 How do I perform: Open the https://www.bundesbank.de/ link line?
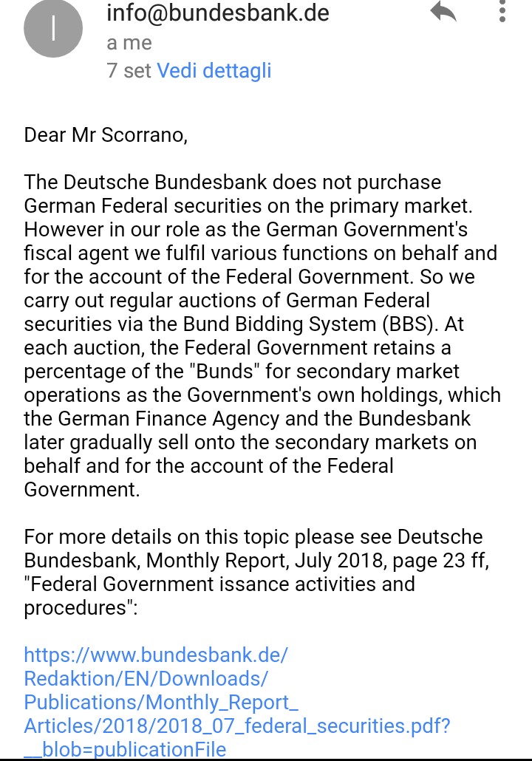coord(156,655)
